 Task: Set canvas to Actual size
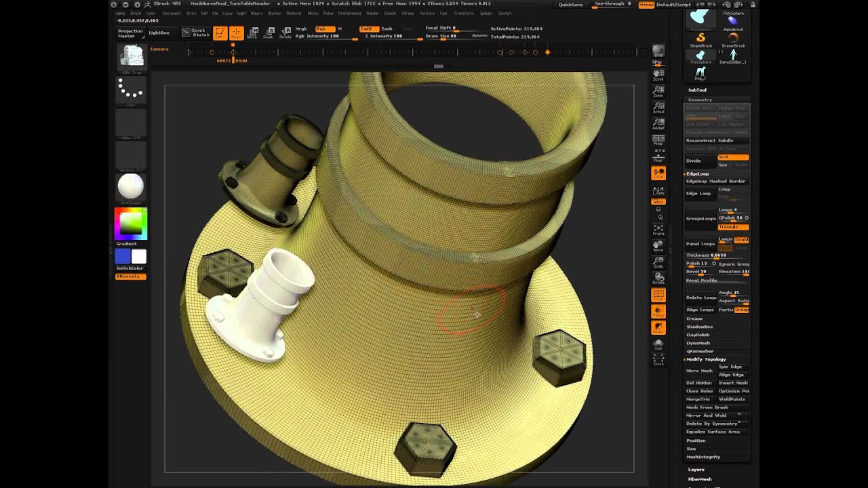(x=658, y=107)
